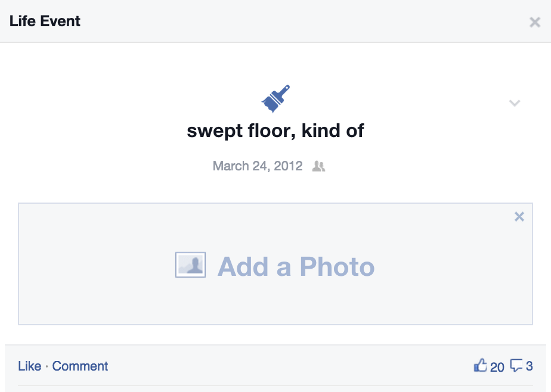Click the photo placeholder icon
Image resolution: width=551 pixels, height=392 pixels.
point(190,265)
